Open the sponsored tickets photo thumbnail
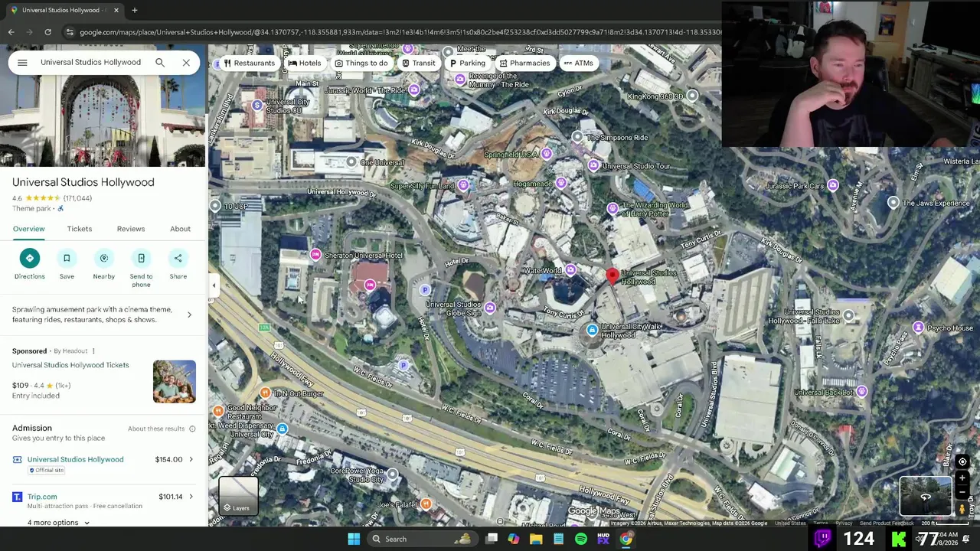The height and width of the screenshot is (551, 980). click(174, 381)
